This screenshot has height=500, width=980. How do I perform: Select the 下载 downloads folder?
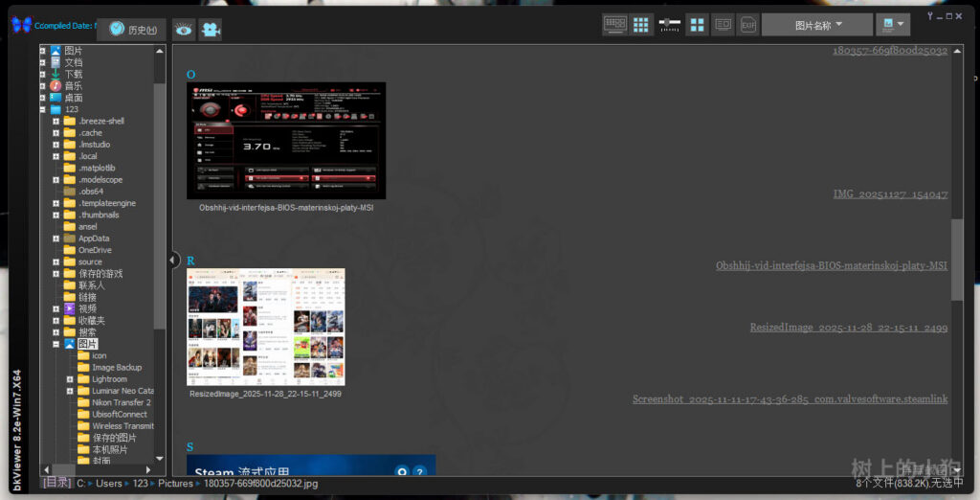pyautogui.click(x=73, y=74)
